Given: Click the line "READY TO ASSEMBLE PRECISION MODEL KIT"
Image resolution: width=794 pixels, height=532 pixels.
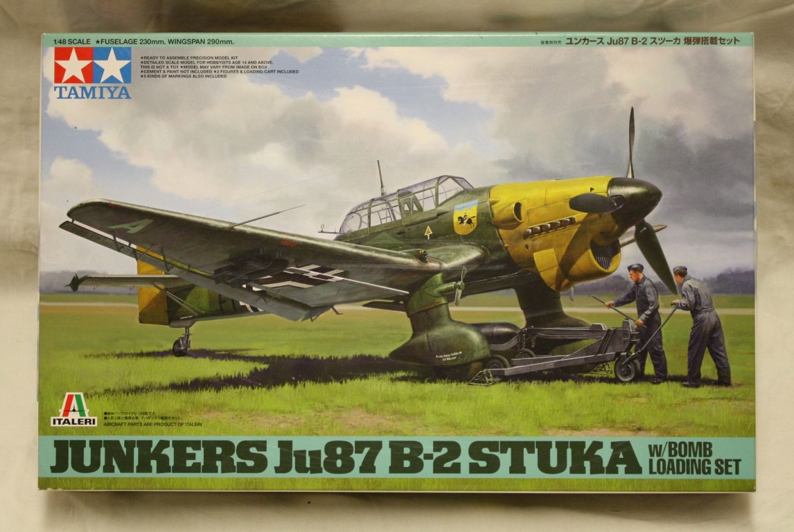Looking at the screenshot, I should coord(189,57).
